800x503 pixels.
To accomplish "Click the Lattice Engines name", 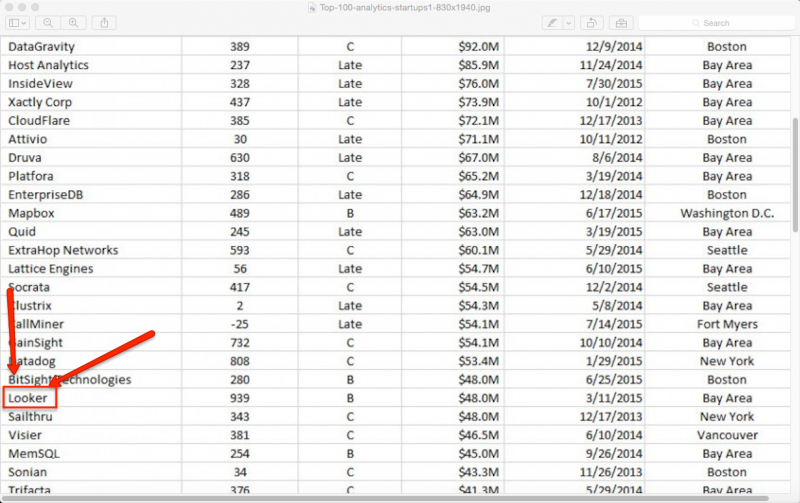I will (x=51, y=269).
